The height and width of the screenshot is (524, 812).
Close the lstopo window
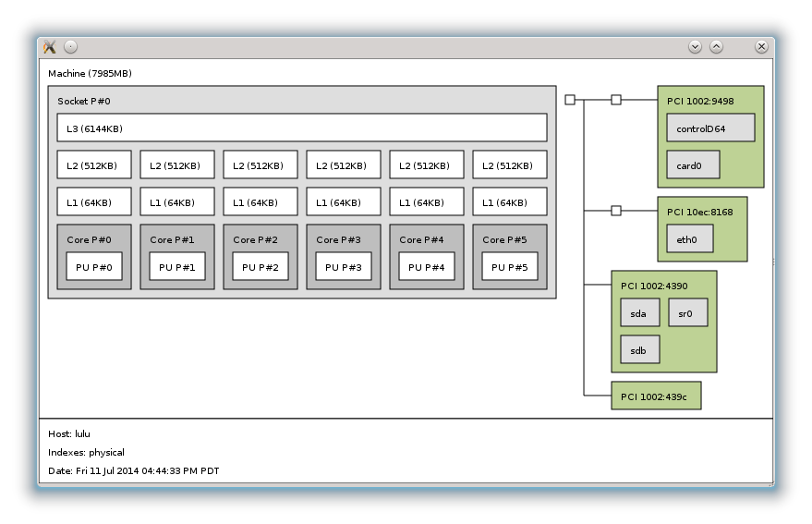[761, 47]
